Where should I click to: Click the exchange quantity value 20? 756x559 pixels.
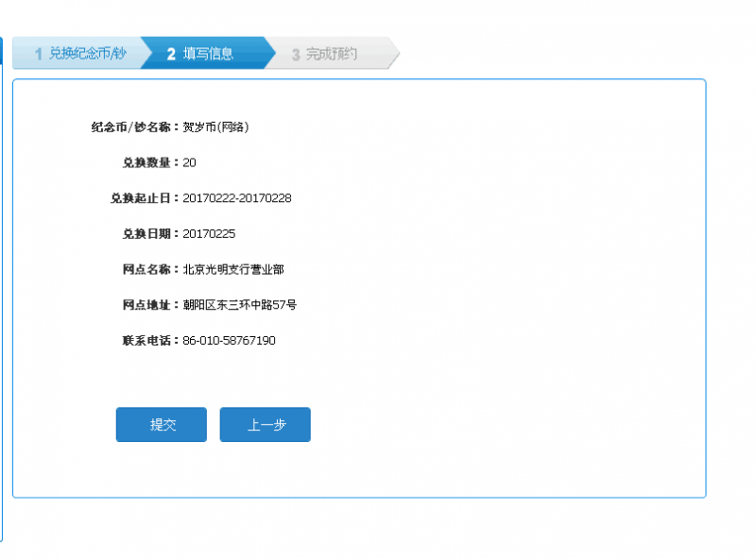(189, 162)
